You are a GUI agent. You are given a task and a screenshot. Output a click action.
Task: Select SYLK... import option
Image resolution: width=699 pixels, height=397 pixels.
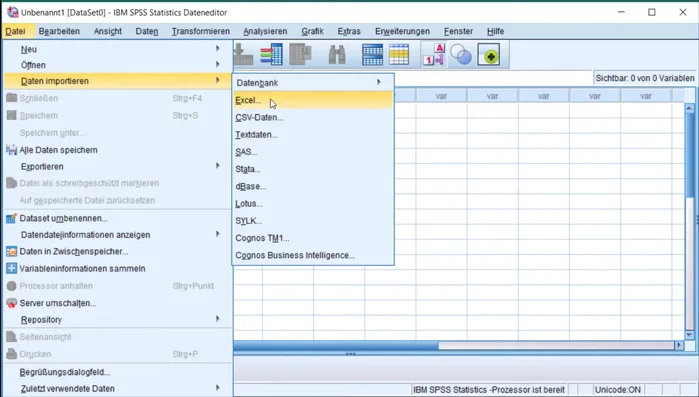(x=312, y=221)
